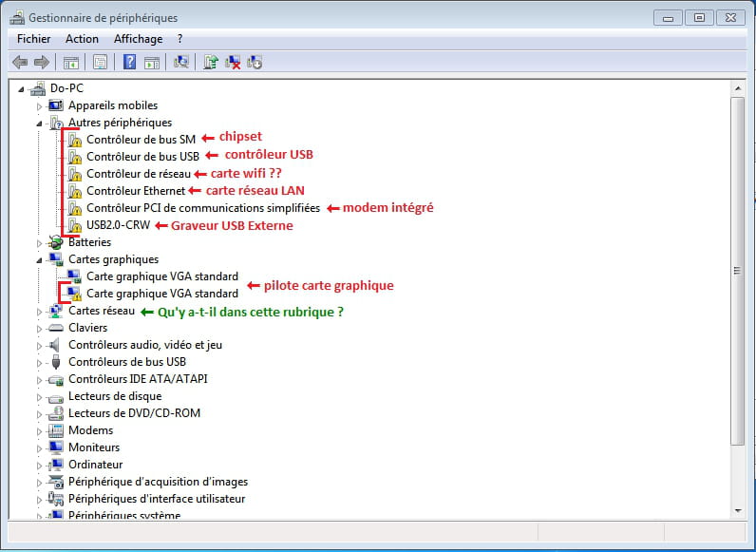
Task: Select the USB2.0-CRW device entry
Action: pos(119,225)
